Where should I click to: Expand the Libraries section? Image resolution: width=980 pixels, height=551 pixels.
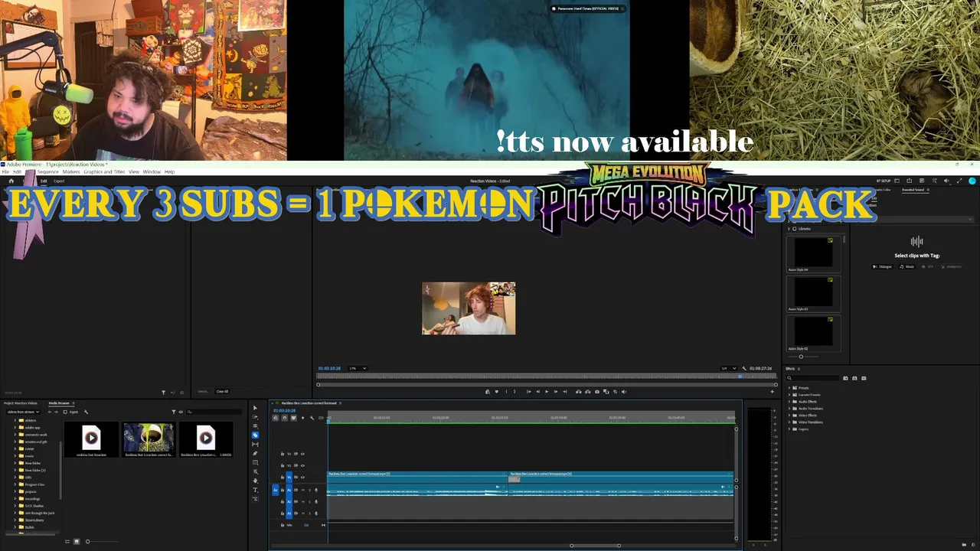point(789,229)
